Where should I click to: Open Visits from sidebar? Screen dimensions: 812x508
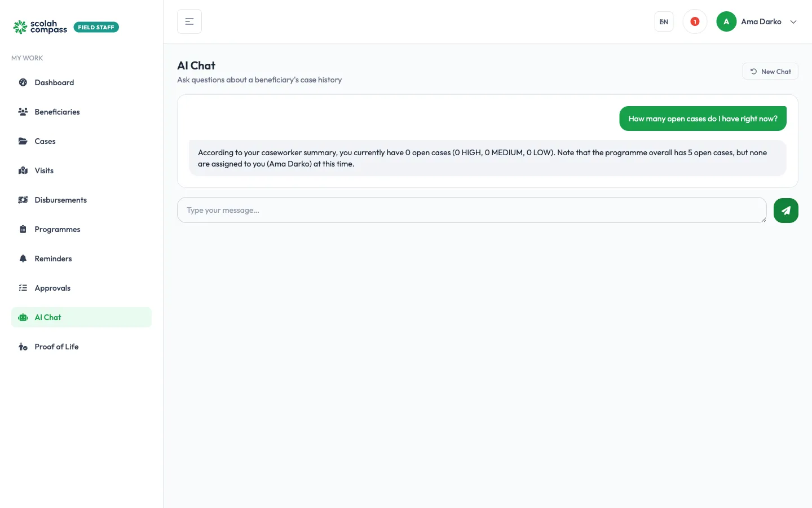click(x=81, y=170)
